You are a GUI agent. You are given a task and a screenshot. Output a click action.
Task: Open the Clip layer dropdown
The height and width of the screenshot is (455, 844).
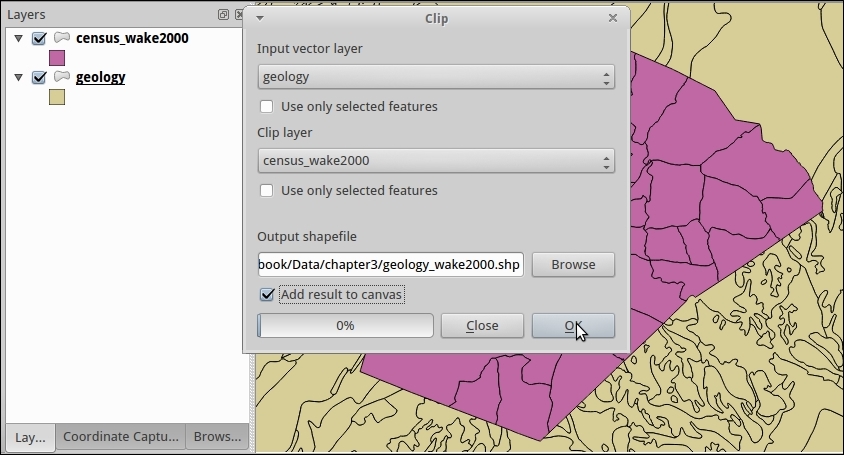[435, 160]
